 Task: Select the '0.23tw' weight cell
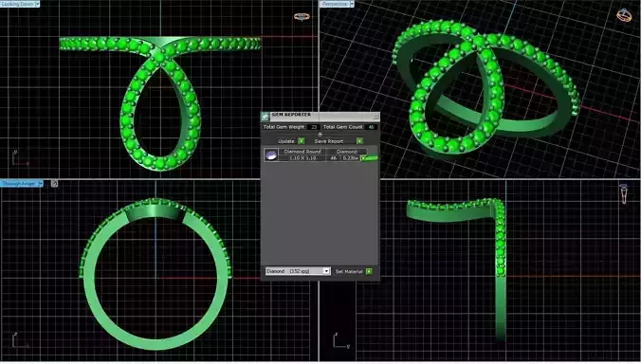(x=350, y=158)
